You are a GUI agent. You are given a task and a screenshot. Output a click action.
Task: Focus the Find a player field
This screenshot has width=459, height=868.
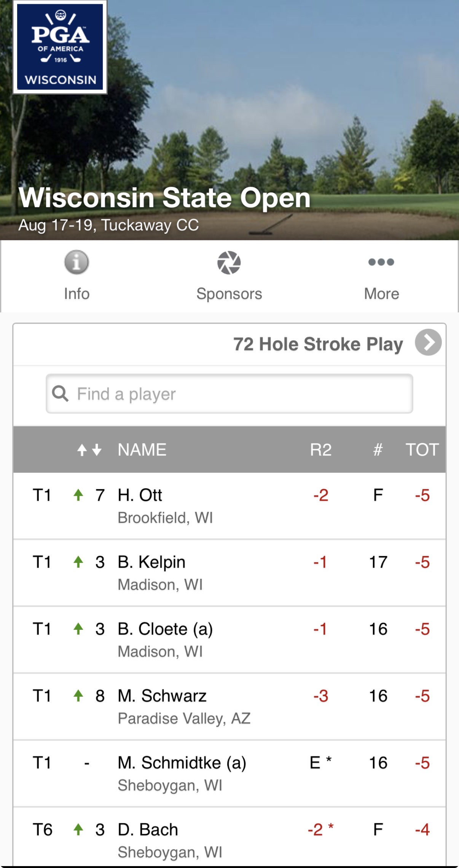229,393
